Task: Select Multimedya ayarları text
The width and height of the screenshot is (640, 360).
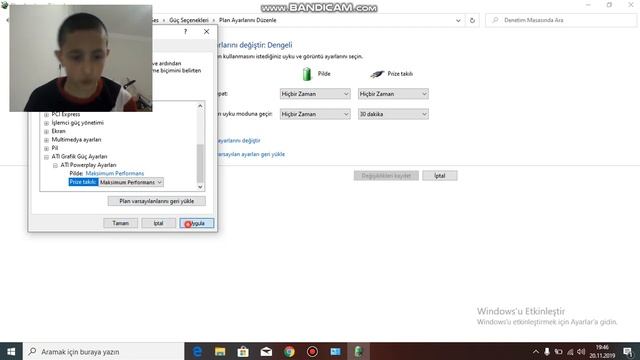Action: point(76,140)
